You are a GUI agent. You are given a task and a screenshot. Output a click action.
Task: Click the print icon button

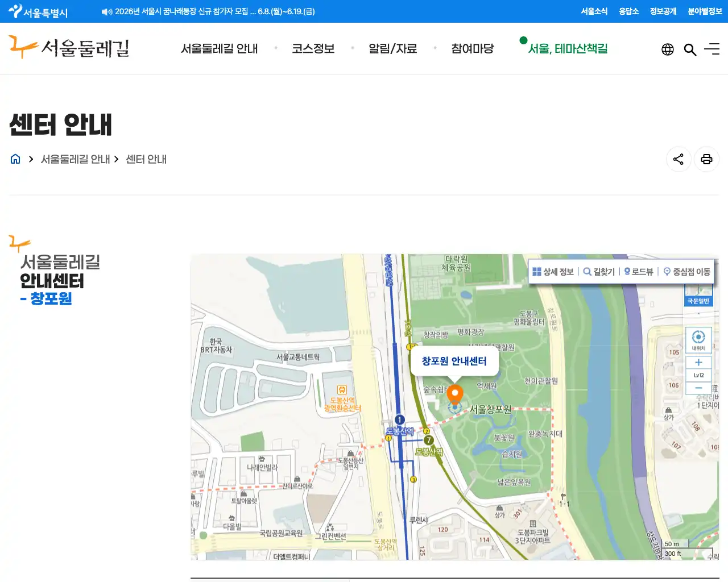[706, 159]
